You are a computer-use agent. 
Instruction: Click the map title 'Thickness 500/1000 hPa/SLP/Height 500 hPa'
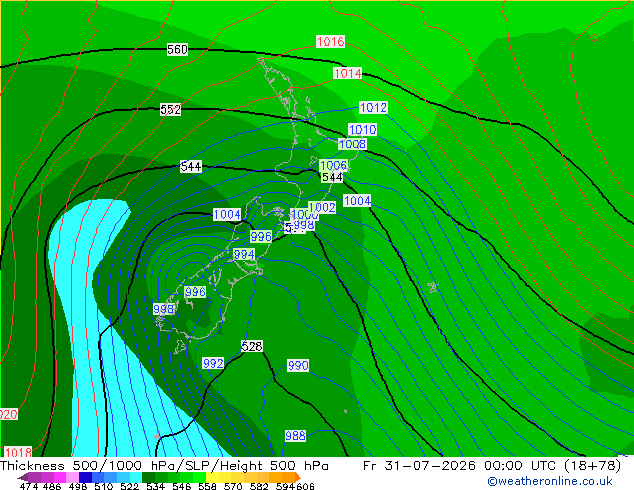pos(164,466)
